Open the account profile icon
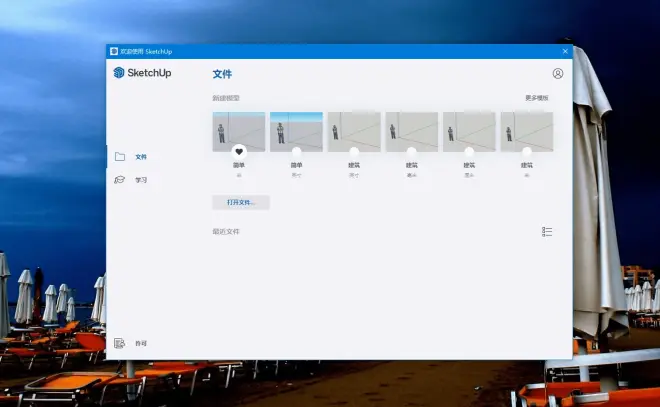 pyautogui.click(x=557, y=73)
